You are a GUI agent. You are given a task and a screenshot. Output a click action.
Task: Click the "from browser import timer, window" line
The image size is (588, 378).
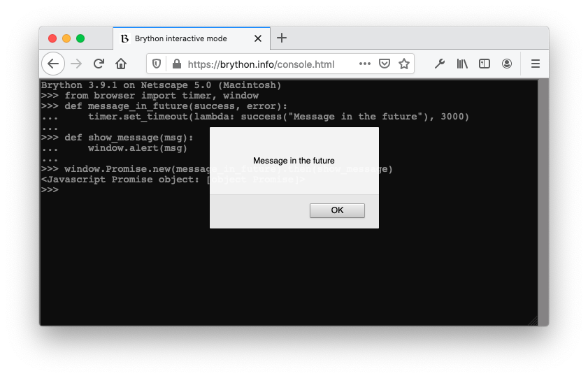[150, 96]
